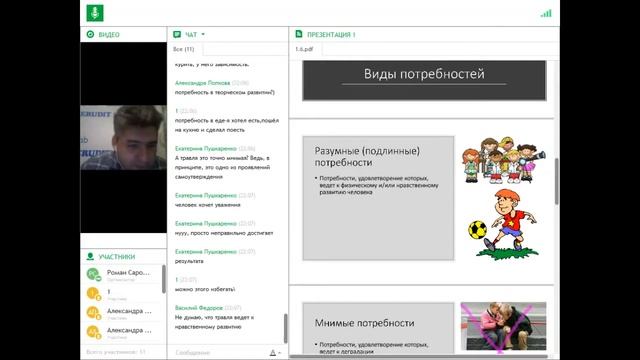This screenshot has height=360, width=640.
Task: Click the Участники person icon
Action: 90,256
